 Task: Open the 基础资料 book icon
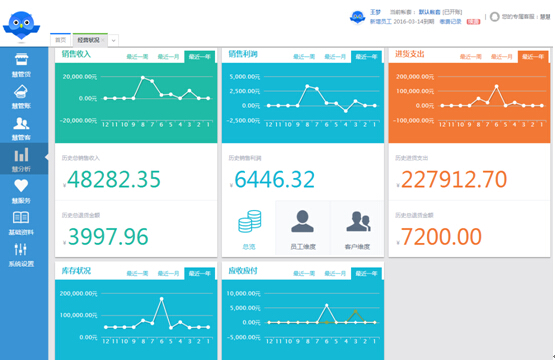[21, 217]
